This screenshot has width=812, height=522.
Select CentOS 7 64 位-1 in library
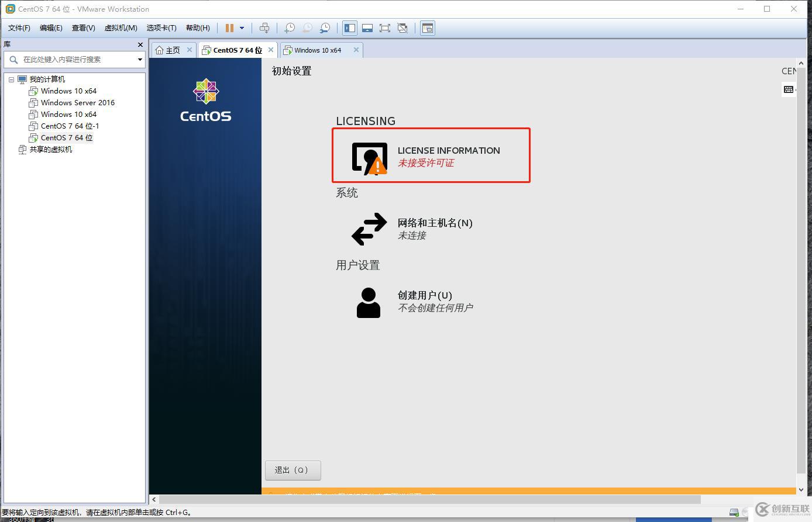point(70,126)
